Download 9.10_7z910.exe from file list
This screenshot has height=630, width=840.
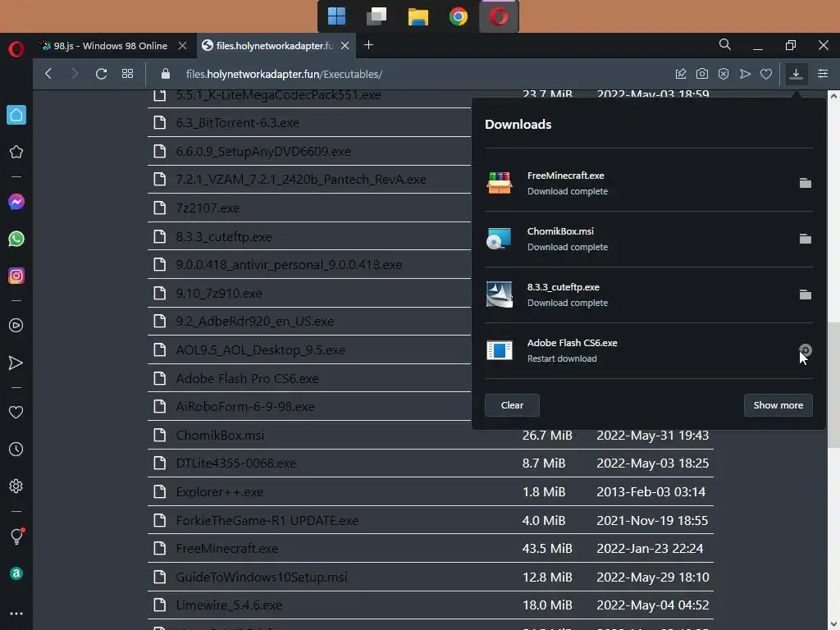coord(219,293)
